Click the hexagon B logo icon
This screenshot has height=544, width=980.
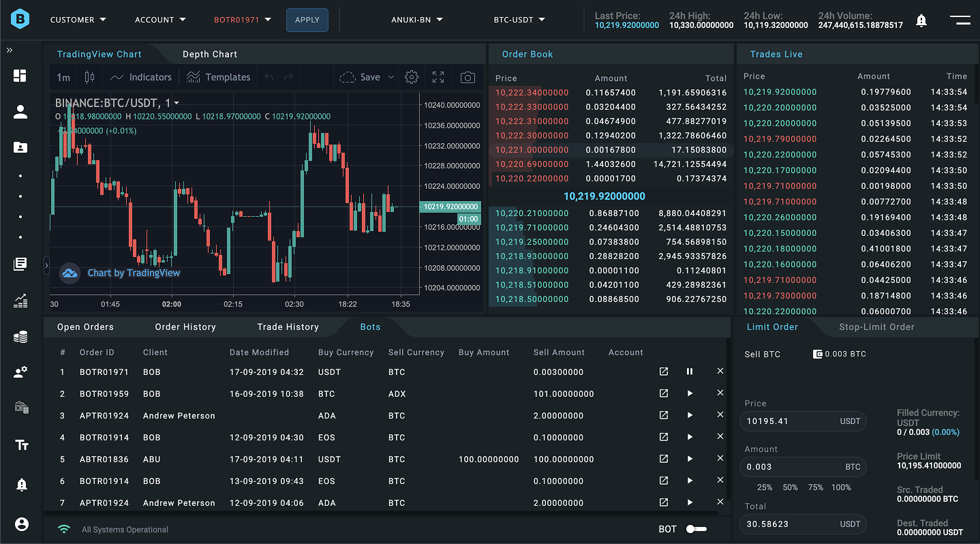[20, 20]
